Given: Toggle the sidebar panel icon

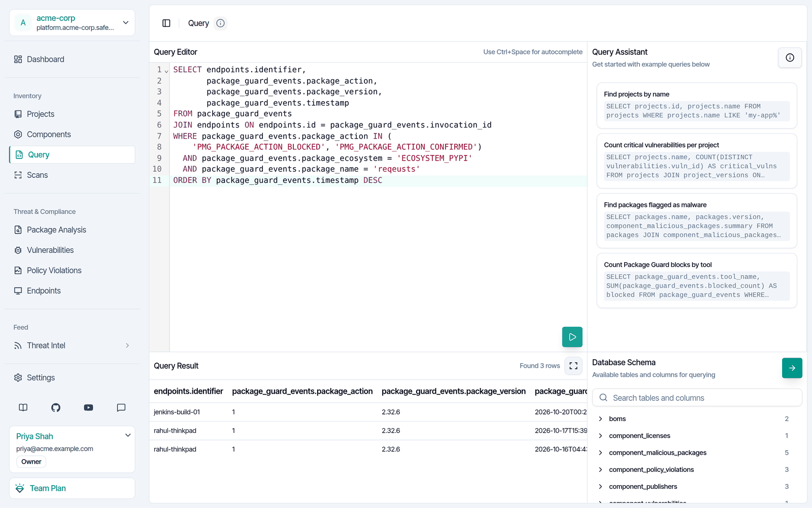Looking at the screenshot, I should coord(166,23).
